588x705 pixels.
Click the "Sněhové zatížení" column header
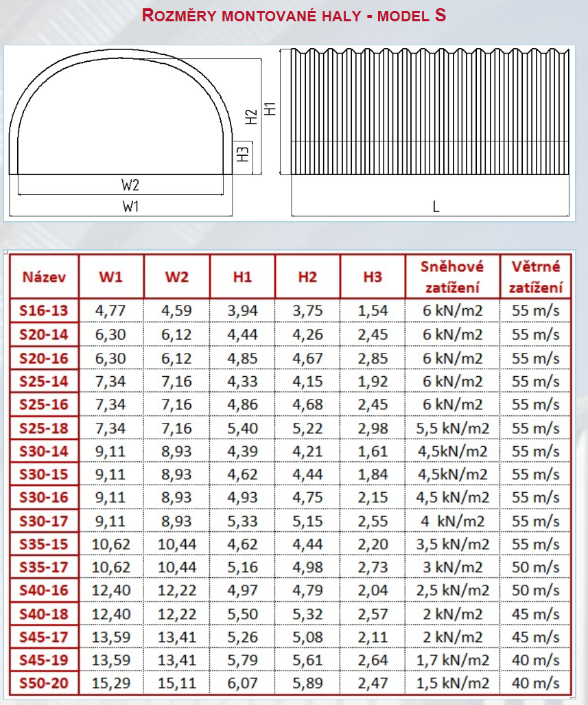click(x=452, y=277)
